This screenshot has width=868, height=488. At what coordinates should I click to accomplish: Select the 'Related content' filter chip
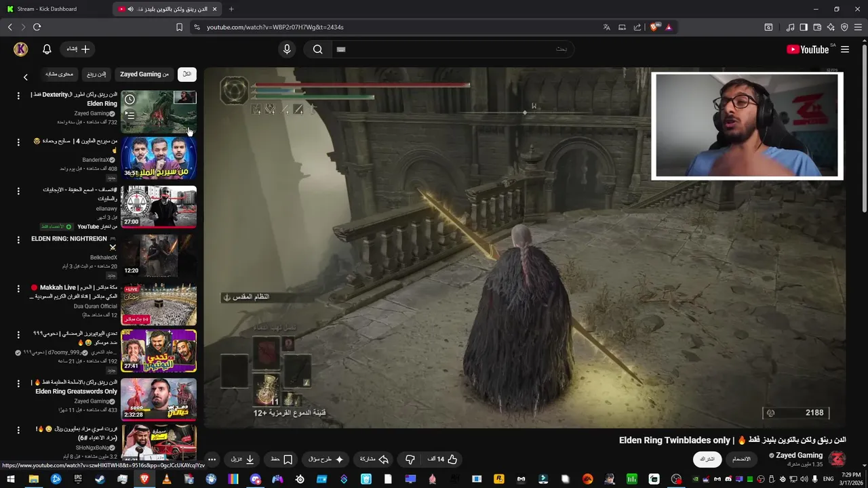coord(59,74)
